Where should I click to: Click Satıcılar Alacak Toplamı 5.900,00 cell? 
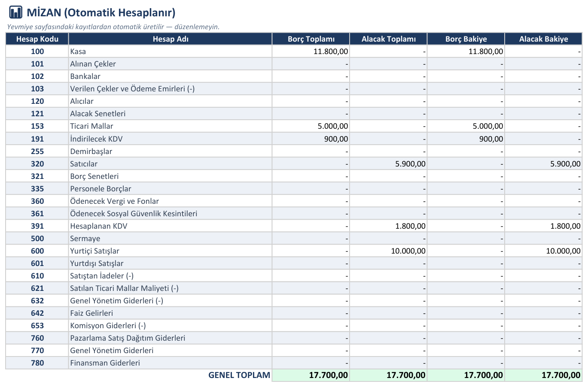(388, 164)
